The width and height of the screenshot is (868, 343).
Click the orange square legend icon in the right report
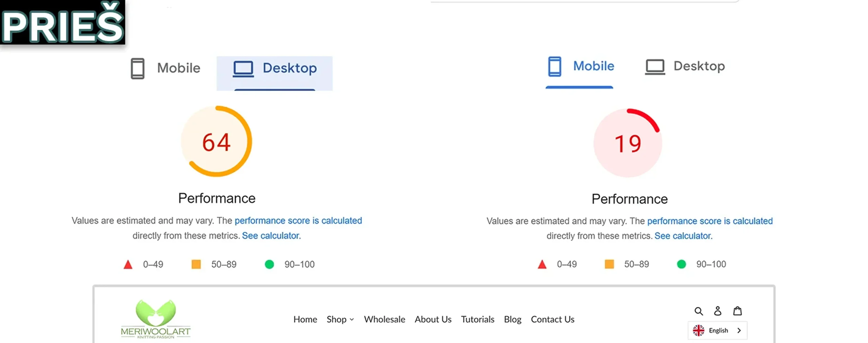click(609, 264)
